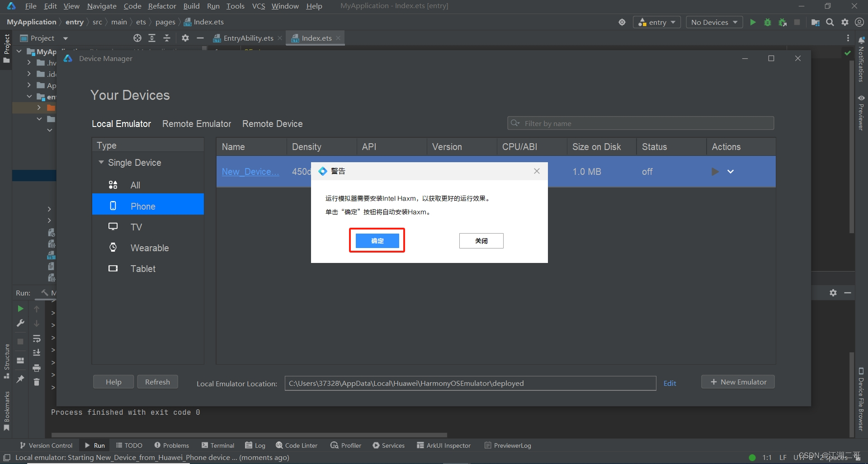Close the Index.ets editor tab
Viewport: 868px width, 464px height.
(338, 38)
